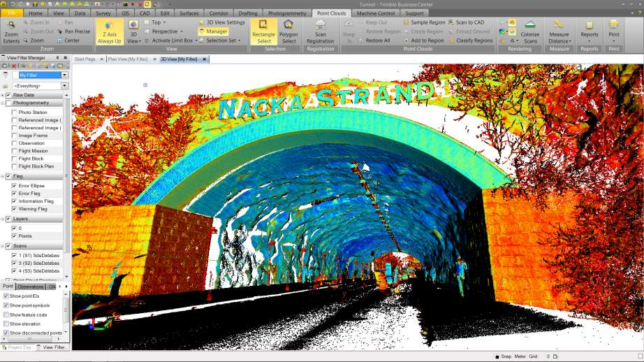Select Measure Distance tool
The image size is (644, 362).
tap(559, 31)
